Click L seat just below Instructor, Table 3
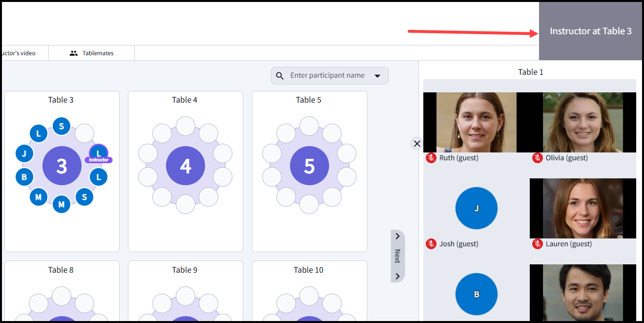This screenshot has height=323, width=644. (99, 177)
